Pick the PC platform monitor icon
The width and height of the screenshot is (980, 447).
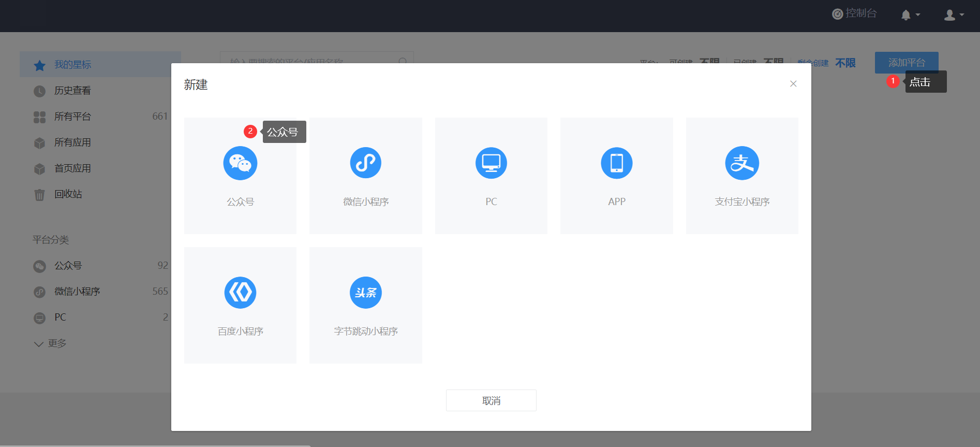491,163
